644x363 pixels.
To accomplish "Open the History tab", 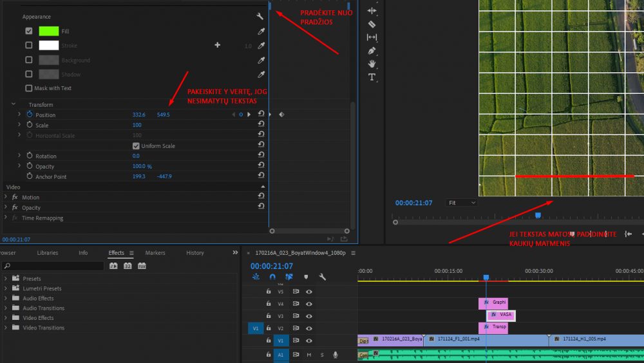I will click(195, 253).
